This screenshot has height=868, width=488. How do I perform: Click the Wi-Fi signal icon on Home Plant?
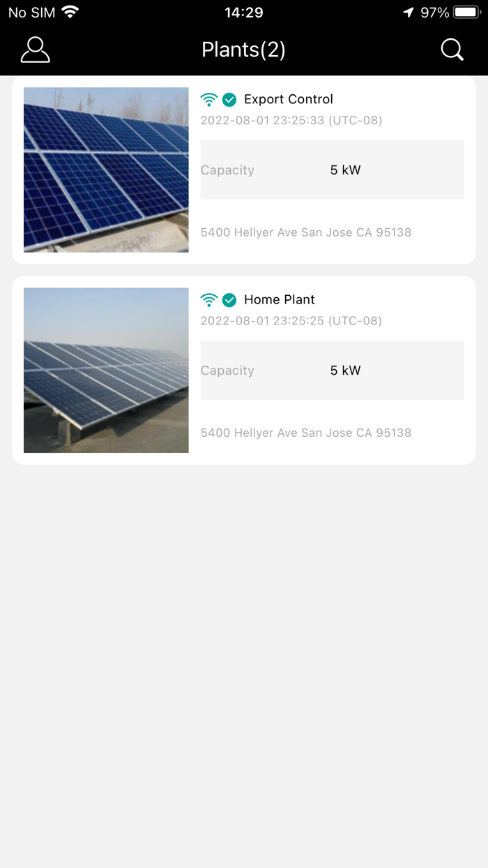210,299
